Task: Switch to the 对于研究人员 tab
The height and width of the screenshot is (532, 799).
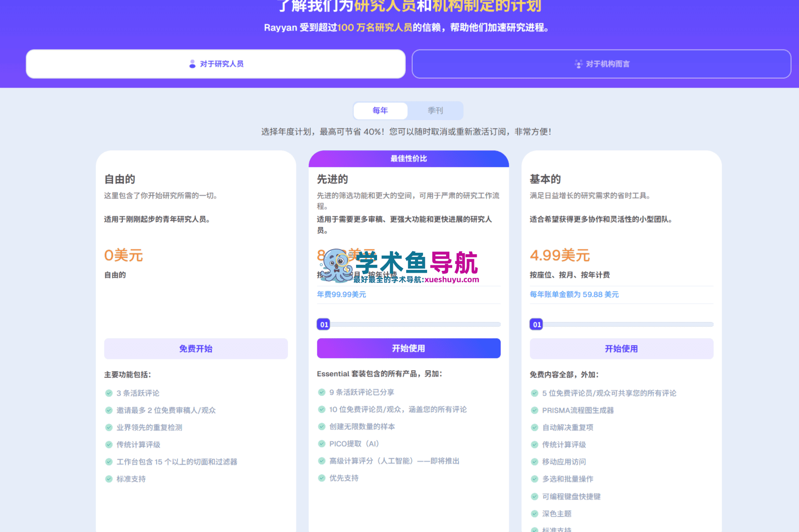Action: point(216,64)
